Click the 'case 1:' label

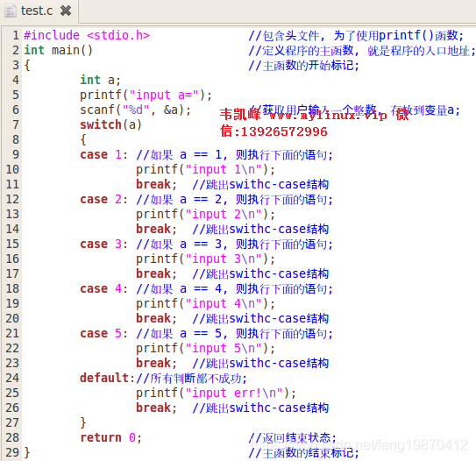104,155
